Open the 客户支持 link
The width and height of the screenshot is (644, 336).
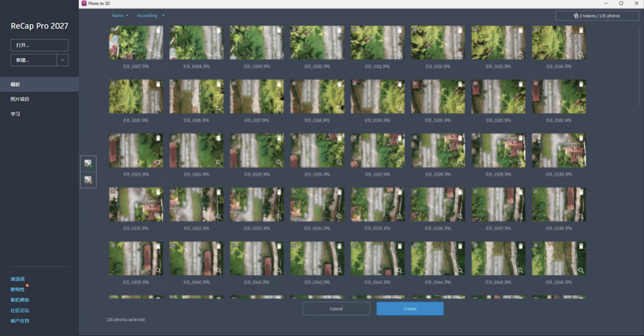20,321
